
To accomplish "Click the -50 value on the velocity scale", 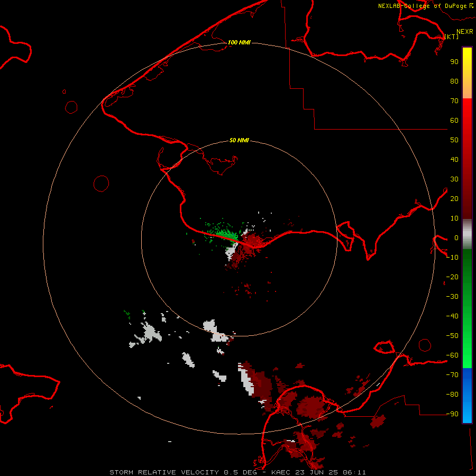I will point(452,336).
